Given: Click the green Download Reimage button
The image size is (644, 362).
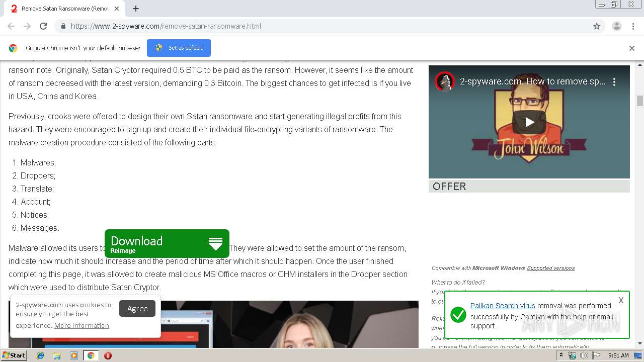Looking at the screenshot, I should (x=167, y=244).
